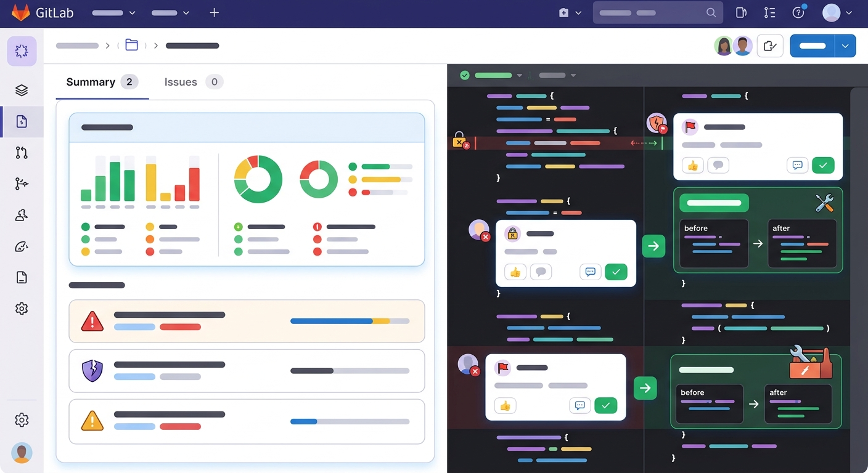Open the speedometer monitor sidebar icon

coord(22,246)
